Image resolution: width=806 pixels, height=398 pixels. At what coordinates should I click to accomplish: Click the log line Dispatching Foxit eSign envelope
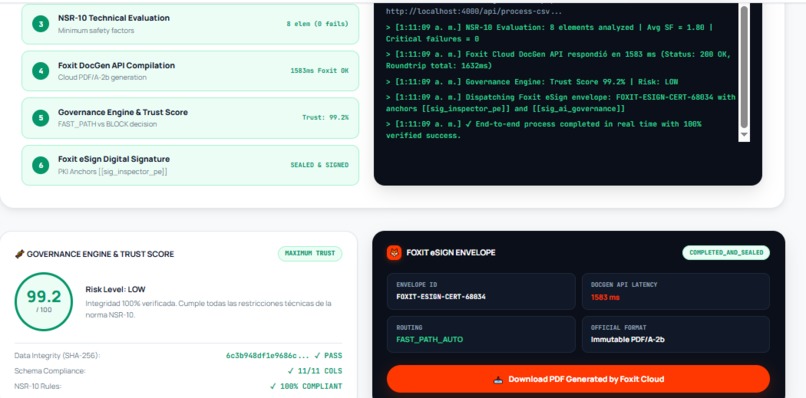tap(561, 103)
